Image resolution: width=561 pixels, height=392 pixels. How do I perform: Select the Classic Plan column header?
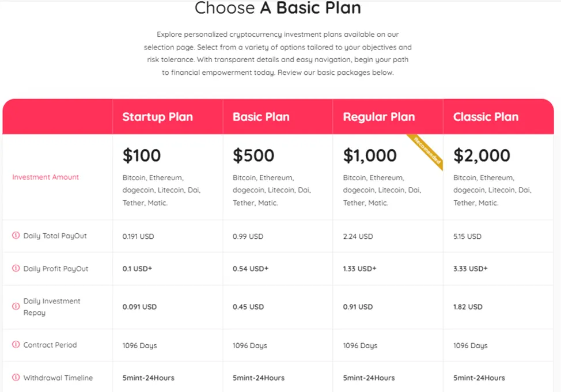coord(486,117)
